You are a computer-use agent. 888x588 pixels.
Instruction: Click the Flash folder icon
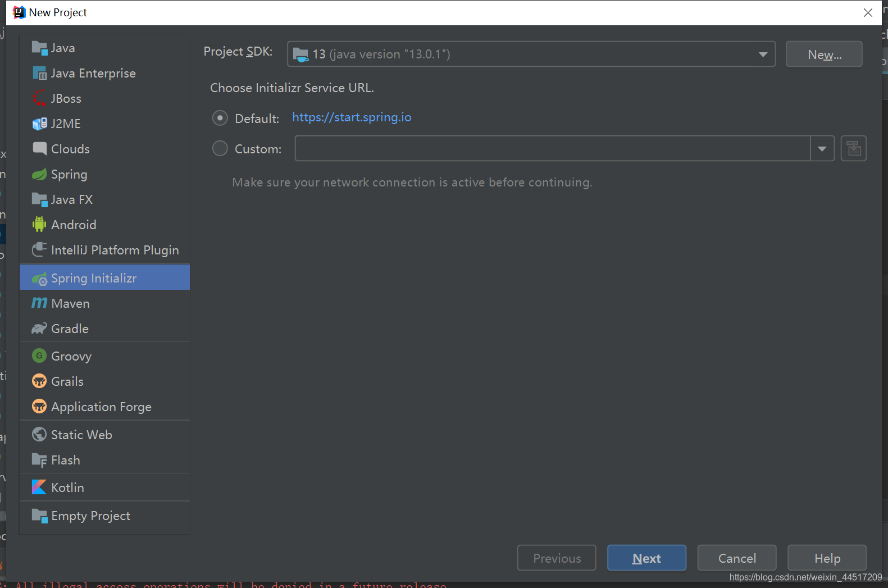coord(39,460)
